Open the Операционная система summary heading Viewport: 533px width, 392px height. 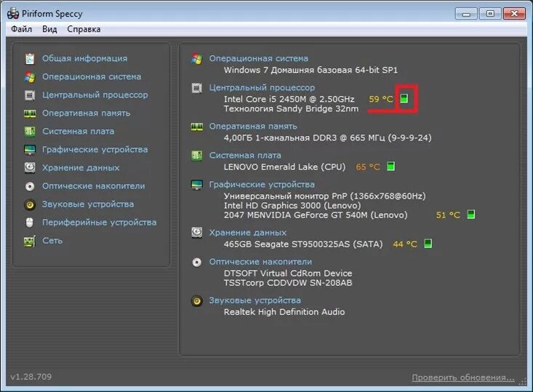tap(258, 58)
